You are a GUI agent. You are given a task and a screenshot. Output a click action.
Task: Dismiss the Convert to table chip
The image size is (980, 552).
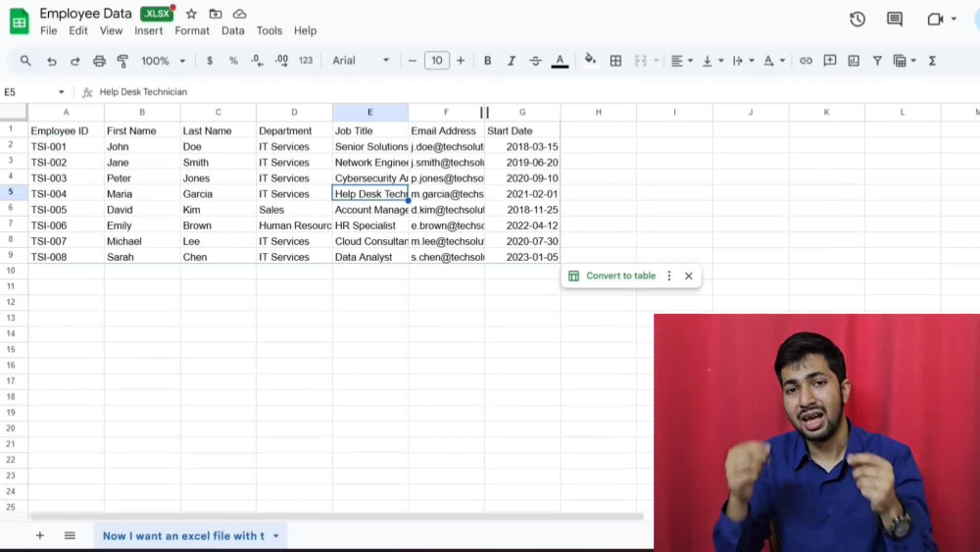pos(689,276)
